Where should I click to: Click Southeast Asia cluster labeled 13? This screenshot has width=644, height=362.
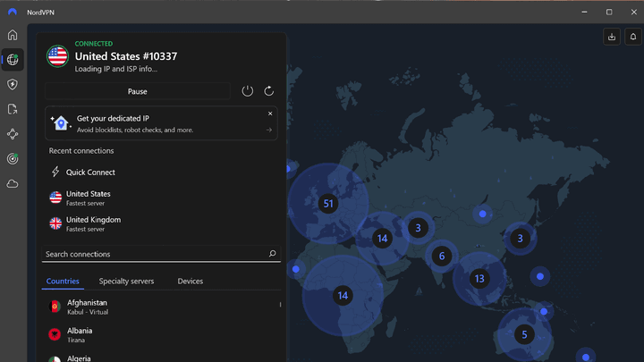click(479, 279)
